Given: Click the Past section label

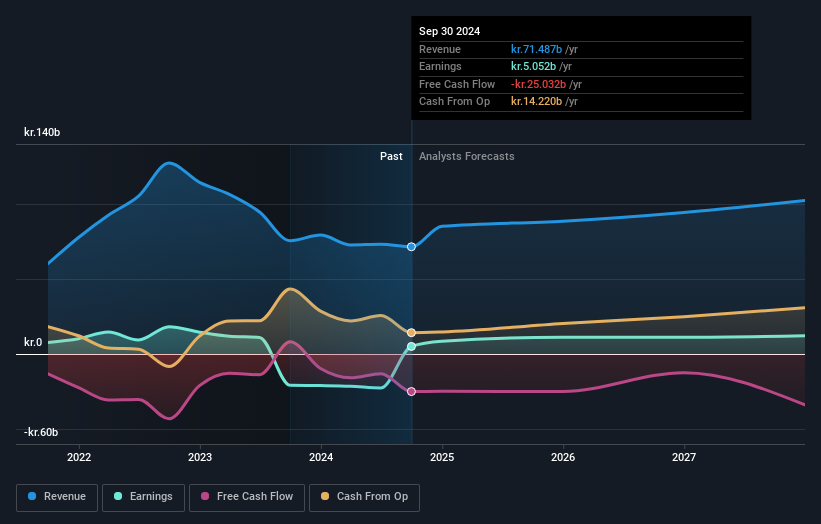Looking at the screenshot, I should [391, 156].
